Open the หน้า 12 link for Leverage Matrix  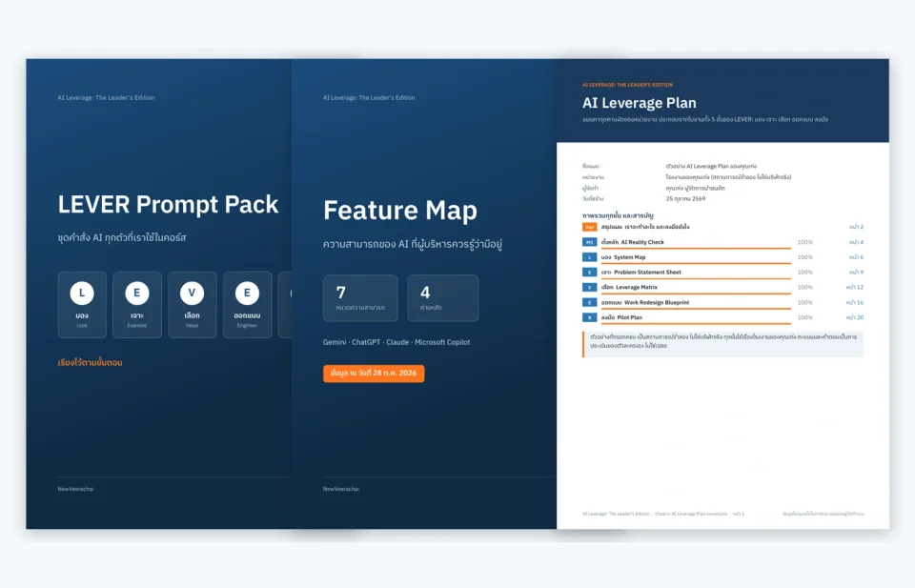[x=854, y=288]
